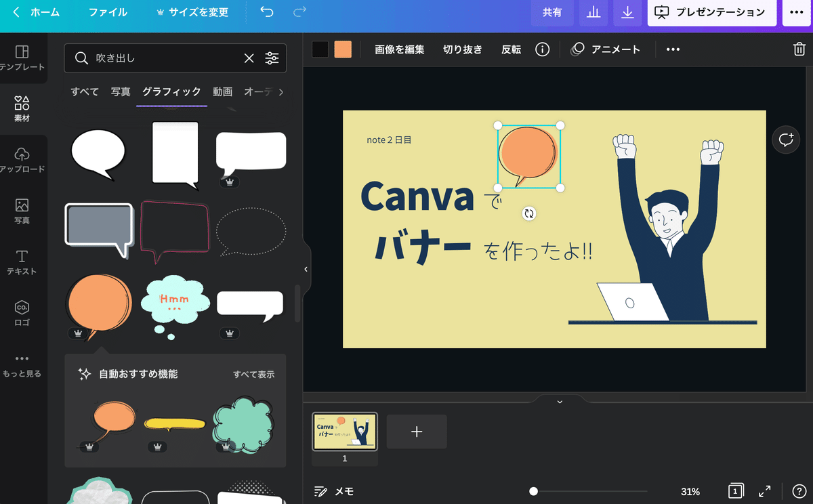Open the info circle icon
This screenshot has width=813, height=504.
542,49
